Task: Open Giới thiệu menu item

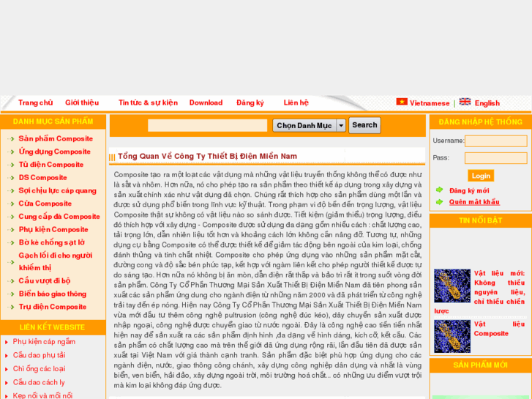Action: tap(82, 102)
